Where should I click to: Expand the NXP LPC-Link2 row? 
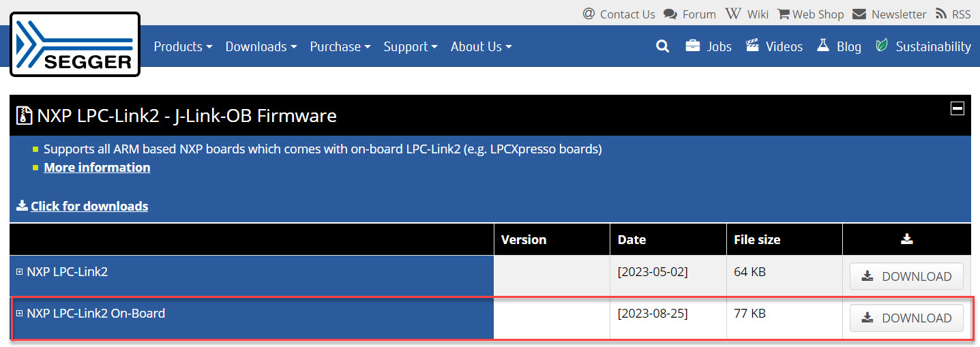click(20, 272)
